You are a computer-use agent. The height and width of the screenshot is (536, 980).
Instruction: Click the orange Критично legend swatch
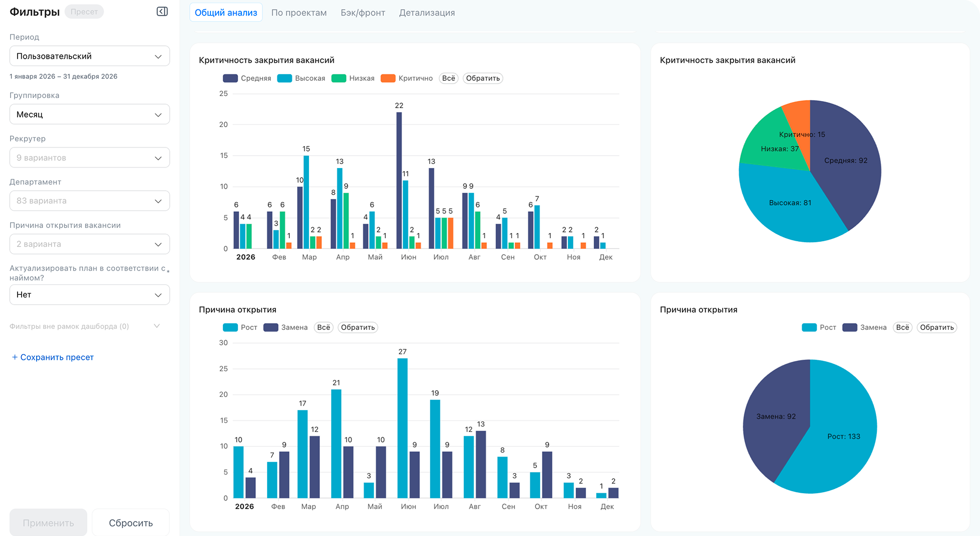388,78
